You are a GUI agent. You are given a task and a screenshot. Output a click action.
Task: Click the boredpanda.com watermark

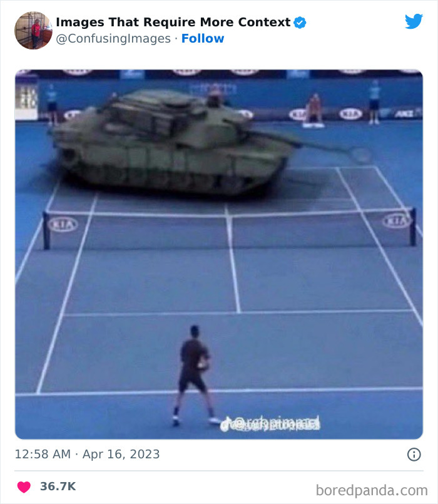tap(372, 490)
